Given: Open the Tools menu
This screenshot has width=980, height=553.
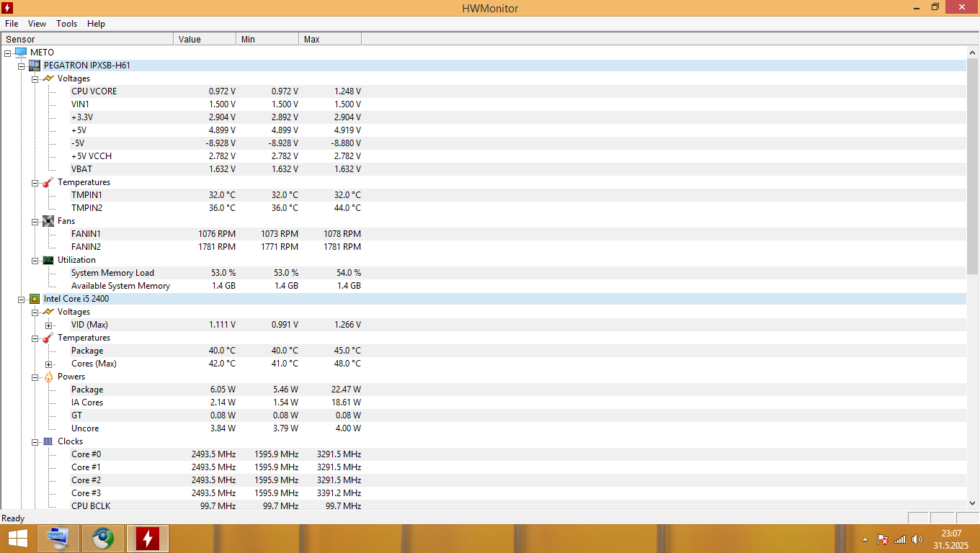Looking at the screenshot, I should click(x=67, y=24).
